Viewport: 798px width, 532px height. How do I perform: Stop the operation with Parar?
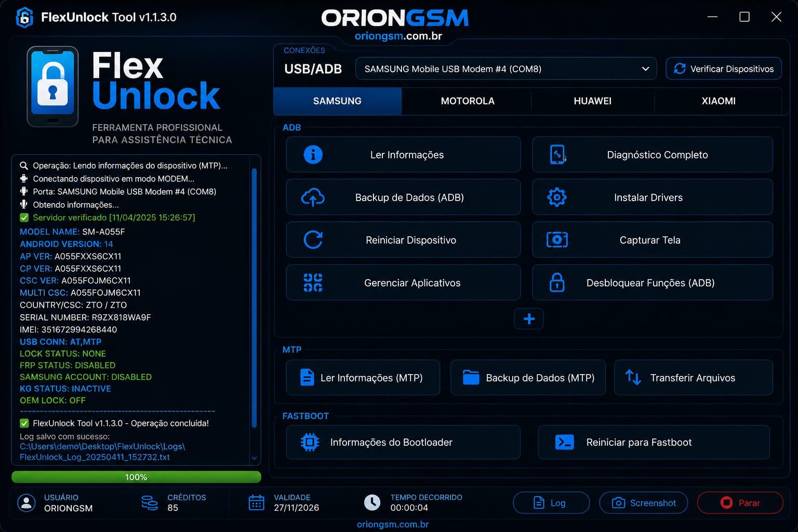740,502
